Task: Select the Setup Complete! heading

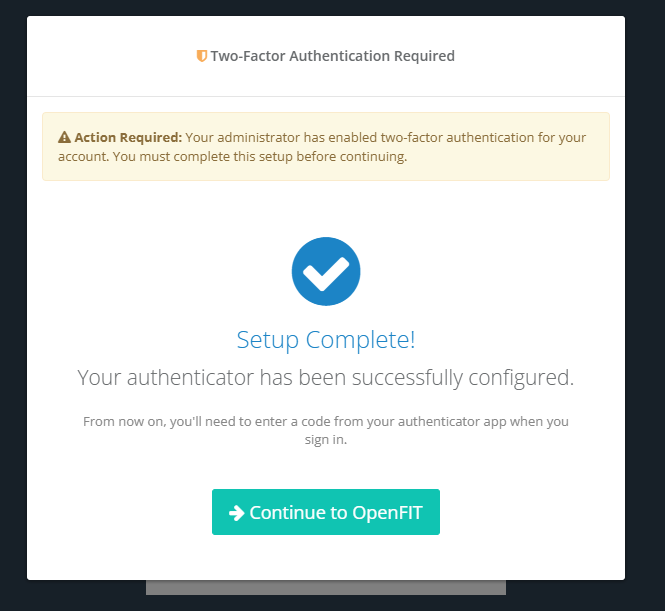Action: click(326, 340)
